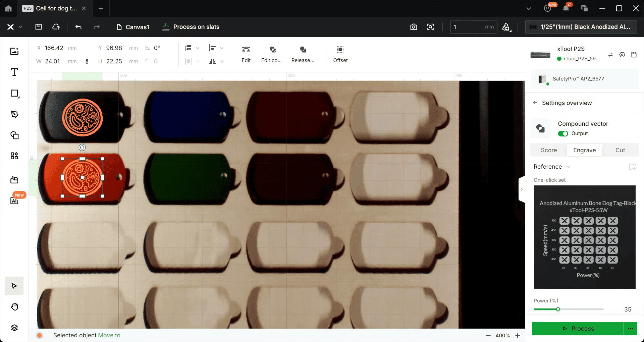Click the undo arrow
The width and height of the screenshot is (644, 342).
pos(78,27)
